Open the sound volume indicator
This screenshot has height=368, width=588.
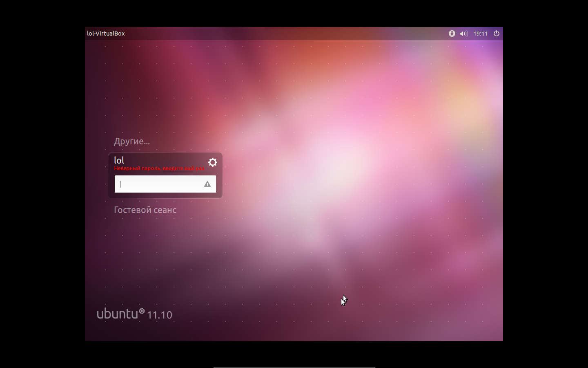[x=464, y=34]
